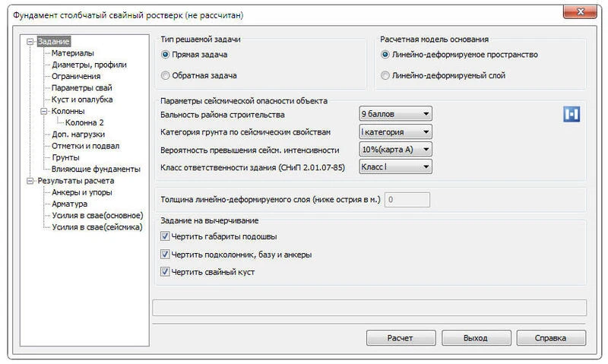Select the Обратная задача radio button
The image size is (608, 364).
click(166, 76)
